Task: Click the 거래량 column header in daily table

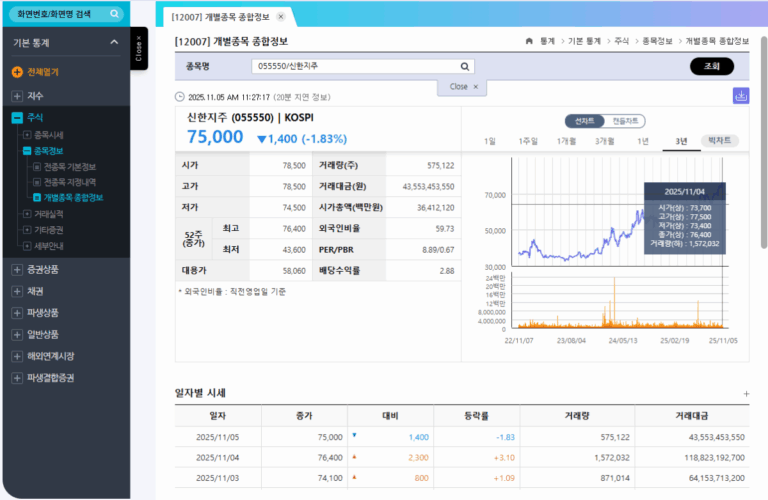Action: 577,416
